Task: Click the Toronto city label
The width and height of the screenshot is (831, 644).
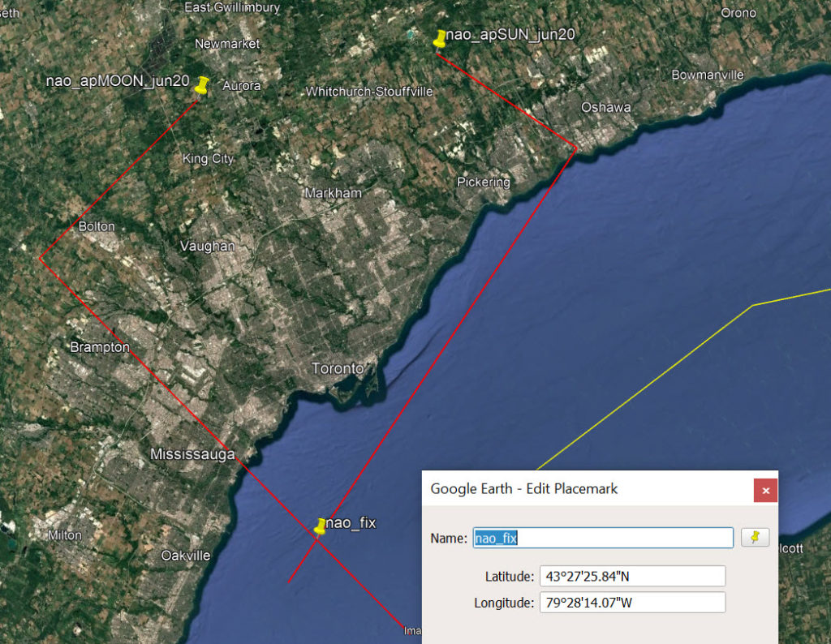Action: (338, 369)
